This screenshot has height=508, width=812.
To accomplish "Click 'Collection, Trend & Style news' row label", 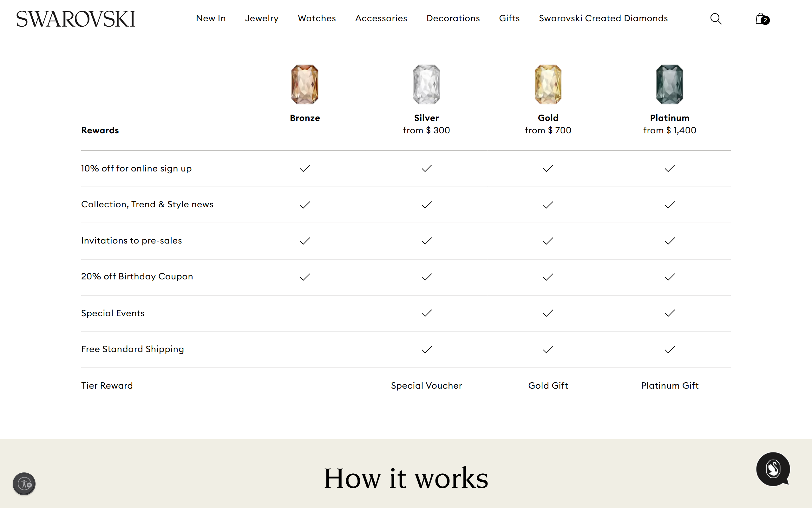I will 147,204.
